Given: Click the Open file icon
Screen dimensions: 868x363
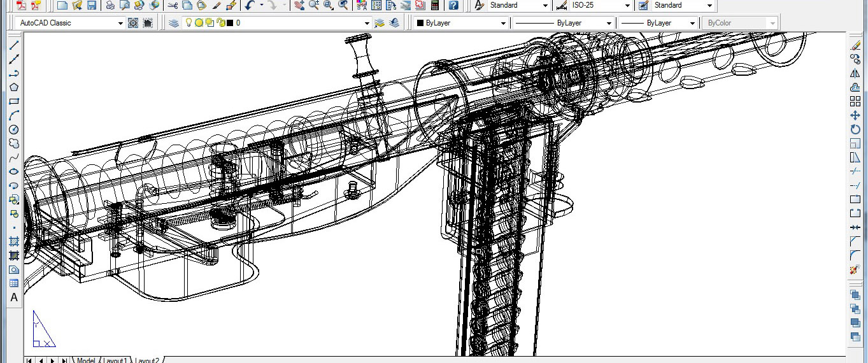Looking at the screenshot, I should (x=77, y=5).
